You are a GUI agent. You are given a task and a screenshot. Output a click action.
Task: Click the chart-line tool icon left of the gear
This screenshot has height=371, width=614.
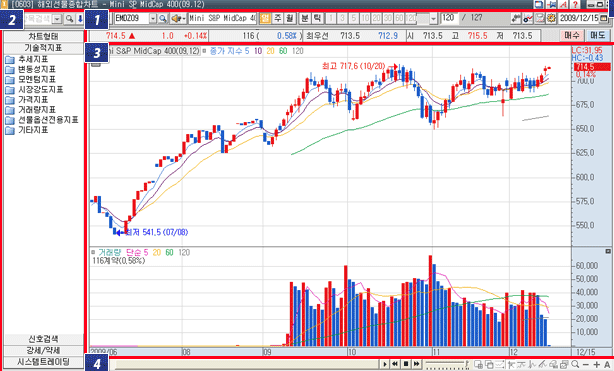[528, 18]
